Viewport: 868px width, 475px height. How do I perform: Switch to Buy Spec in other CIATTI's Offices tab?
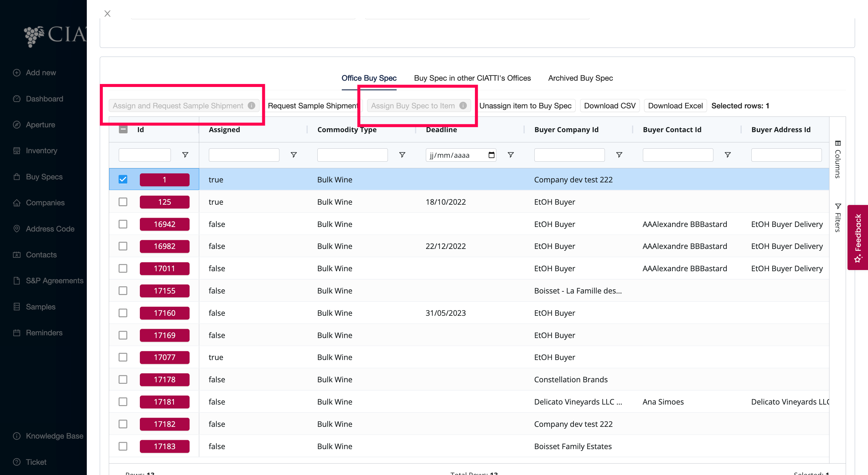pyautogui.click(x=472, y=78)
